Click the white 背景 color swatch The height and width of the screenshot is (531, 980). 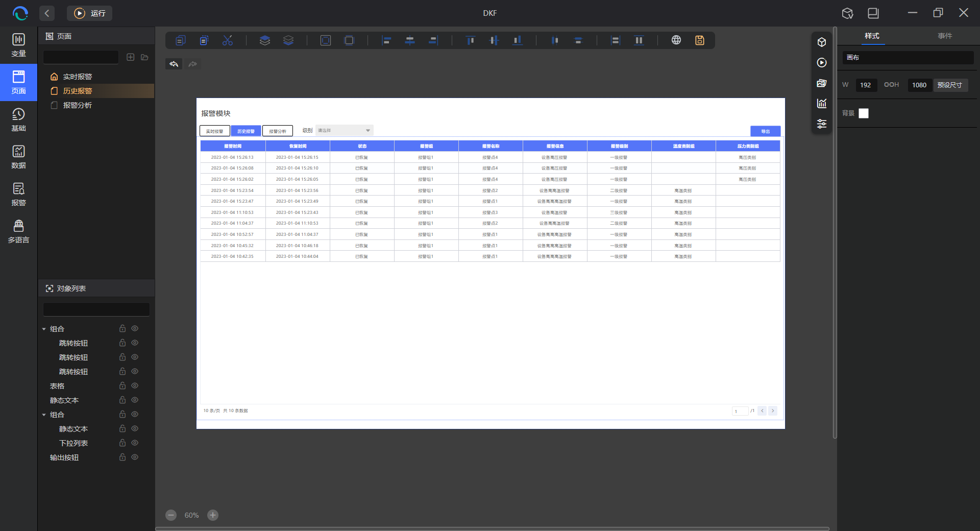864,113
